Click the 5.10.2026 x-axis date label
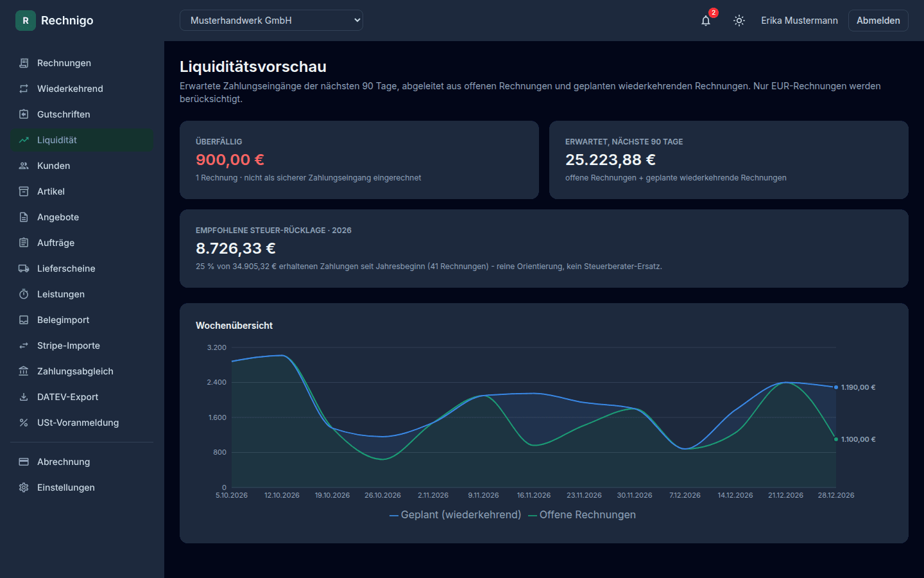Viewport: 924px width, 578px height. click(232, 495)
